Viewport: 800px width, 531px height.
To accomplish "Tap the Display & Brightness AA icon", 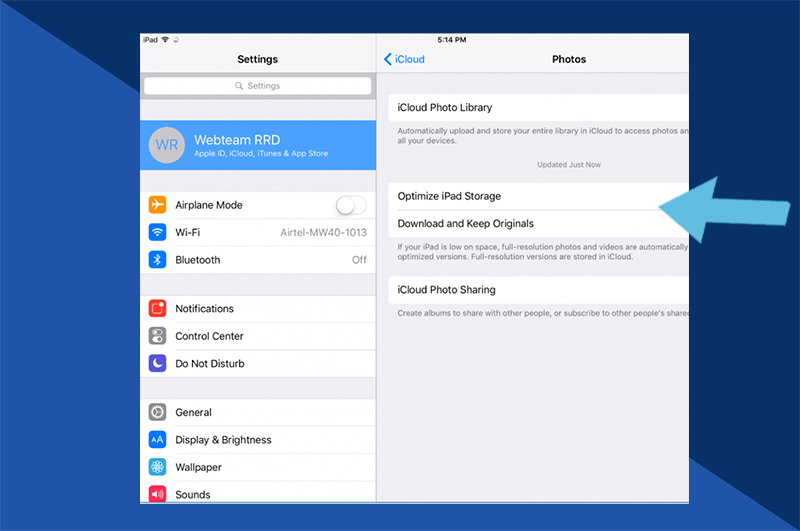I will pyautogui.click(x=157, y=440).
